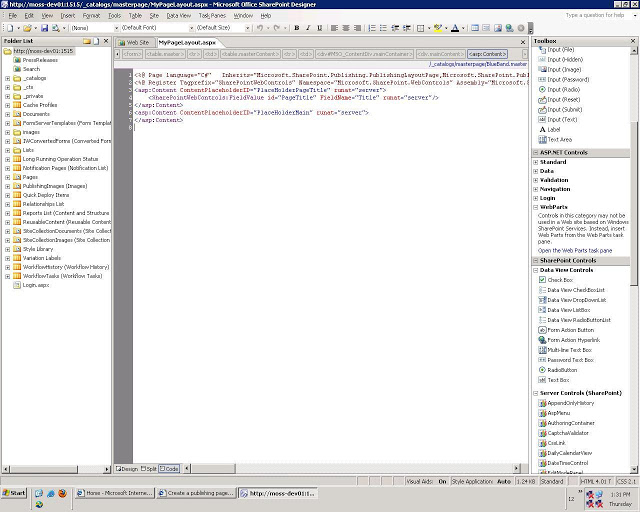This screenshot has height=512, width=640.
Task: Click the BlueBand.master path link
Action: coord(478,64)
